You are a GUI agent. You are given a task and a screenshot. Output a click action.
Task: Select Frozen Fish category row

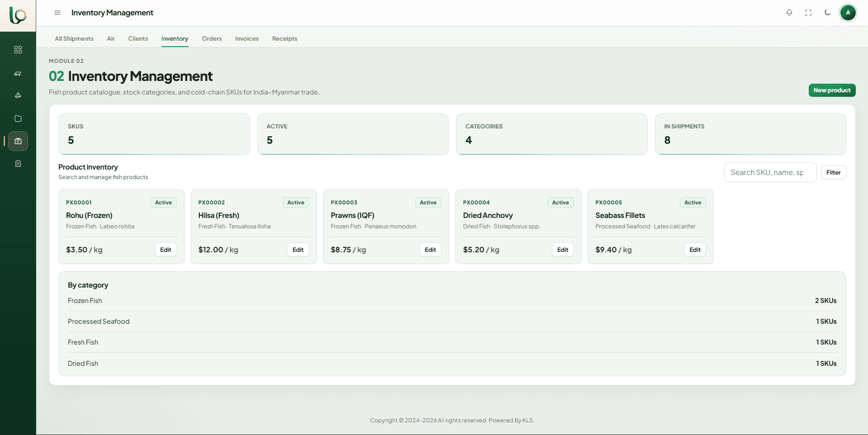pos(452,301)
